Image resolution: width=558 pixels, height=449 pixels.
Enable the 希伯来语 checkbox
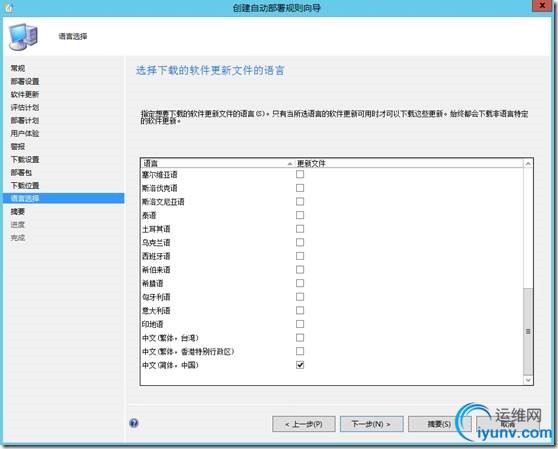[300, 269]
